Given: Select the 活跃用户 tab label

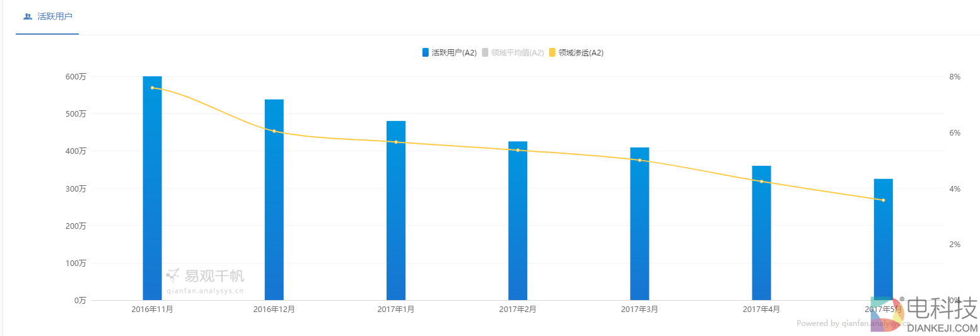Looking at the screenshot, I should (x=55, y=16).
